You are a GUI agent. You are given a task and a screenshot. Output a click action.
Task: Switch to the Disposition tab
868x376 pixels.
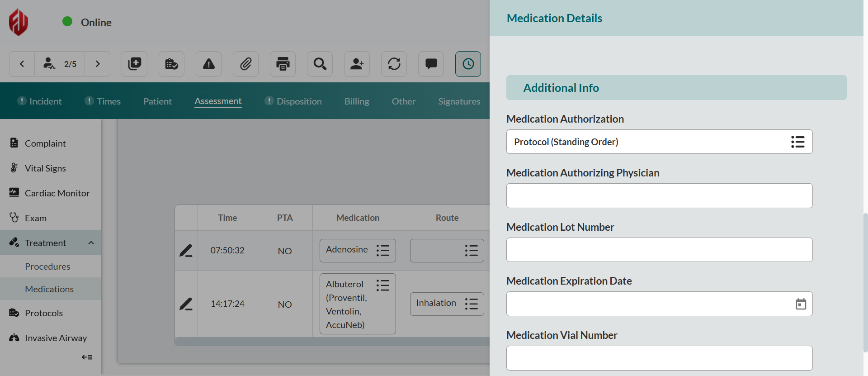[298, 101]
